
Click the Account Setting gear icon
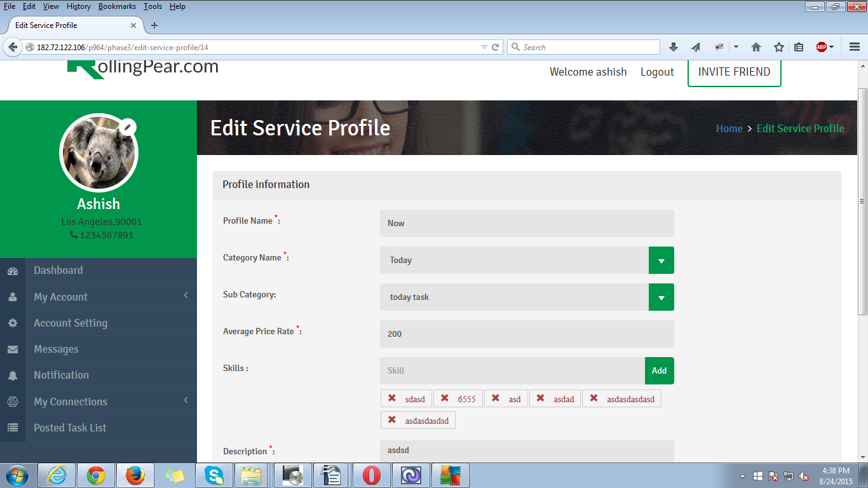point(13,323)
